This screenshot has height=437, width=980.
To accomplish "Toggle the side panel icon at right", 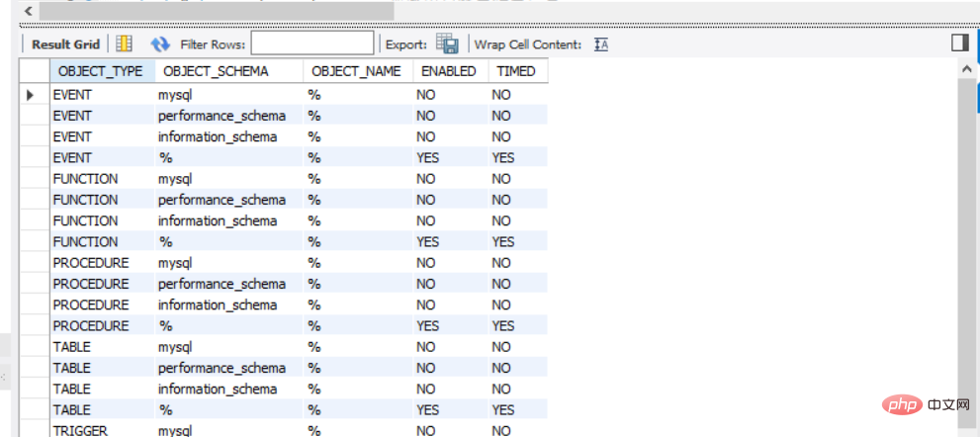I will pyautogui.click(x=959, y=43).
